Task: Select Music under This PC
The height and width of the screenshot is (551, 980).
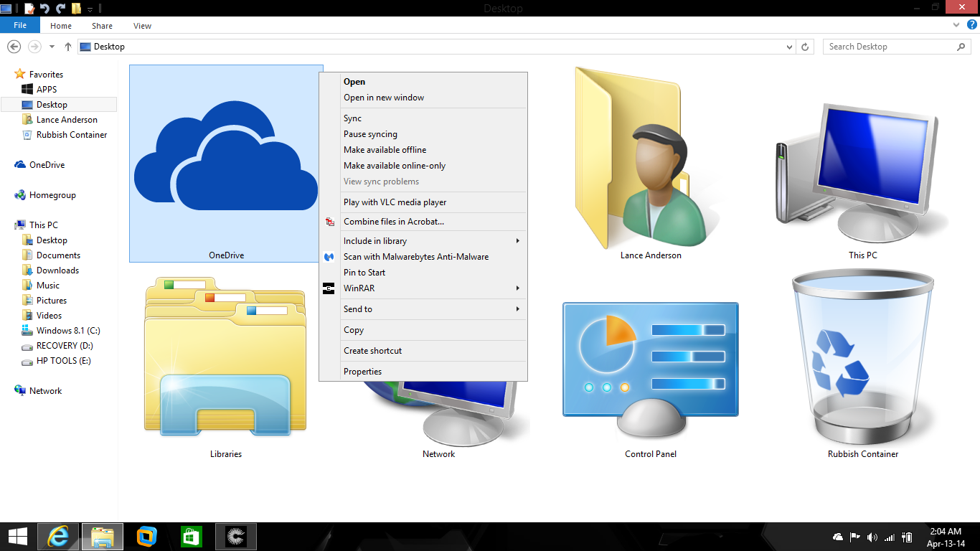Action: pyautogui.click(x=48, y=286)
